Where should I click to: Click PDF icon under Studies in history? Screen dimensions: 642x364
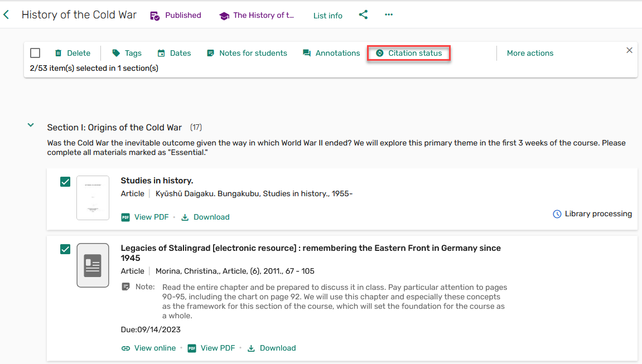125,217
